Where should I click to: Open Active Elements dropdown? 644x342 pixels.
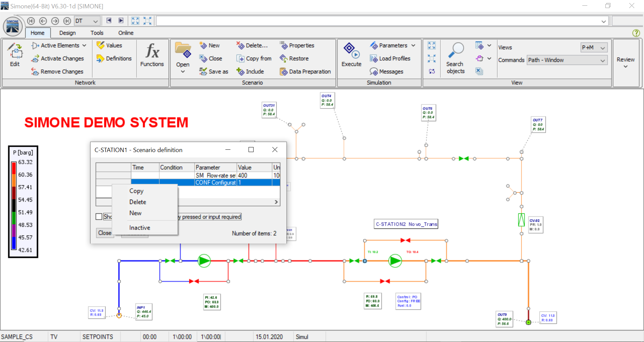[x=59, y=46]
